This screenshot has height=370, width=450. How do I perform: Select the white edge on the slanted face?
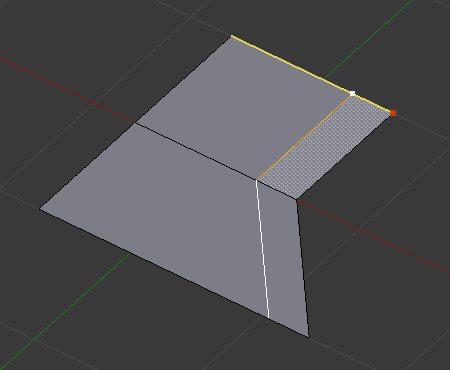pyautogui.click(x=262, y=248)
